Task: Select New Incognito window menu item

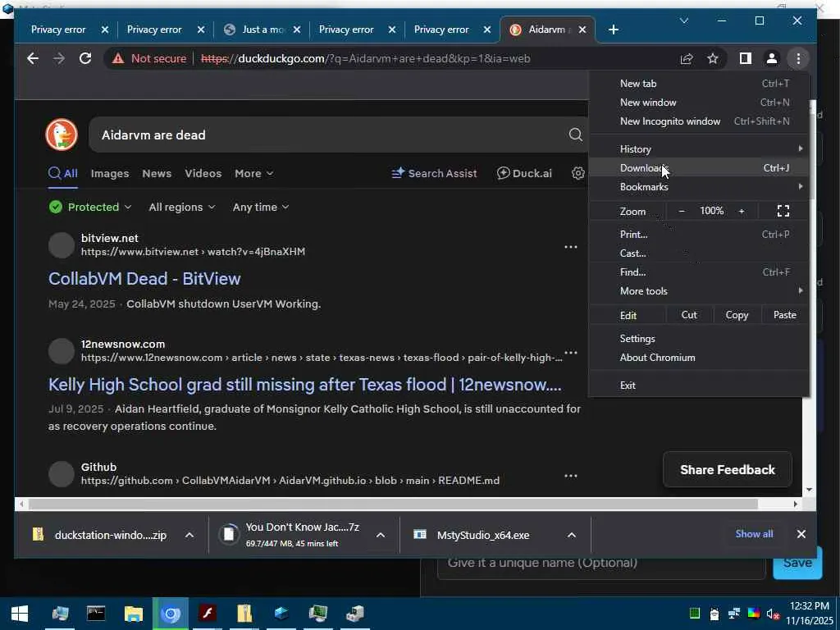Action: [699, 121]
